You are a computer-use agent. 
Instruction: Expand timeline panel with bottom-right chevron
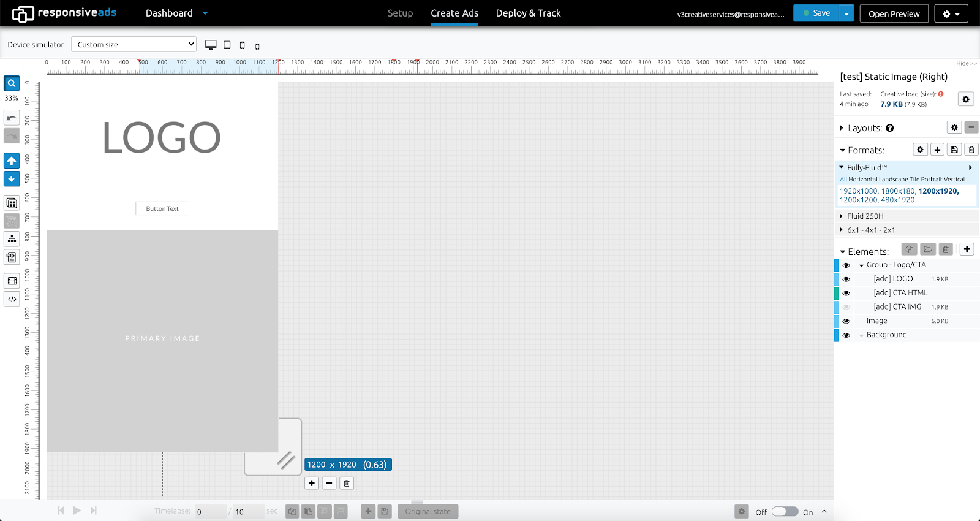(x=824, y=511)
